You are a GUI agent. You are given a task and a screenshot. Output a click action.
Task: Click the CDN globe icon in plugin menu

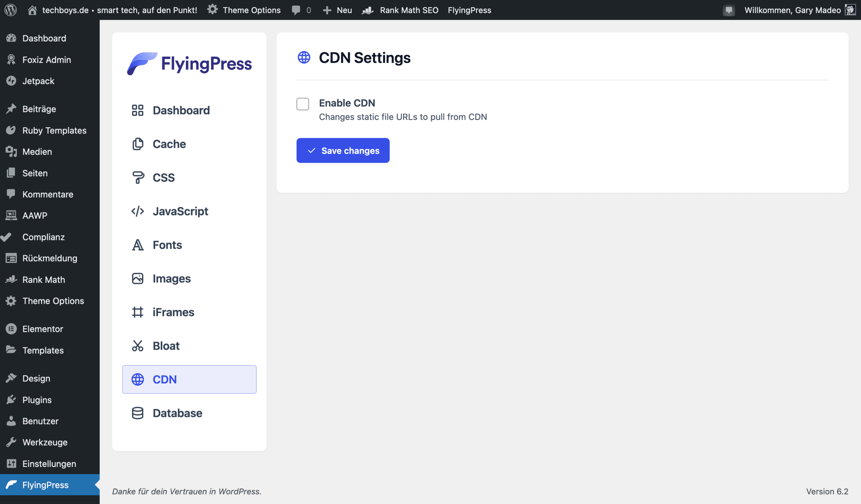(138, 379)
